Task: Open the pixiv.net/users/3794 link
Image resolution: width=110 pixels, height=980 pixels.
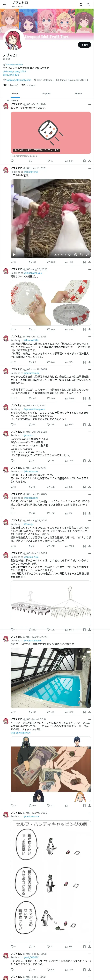Action: [14, 72]
